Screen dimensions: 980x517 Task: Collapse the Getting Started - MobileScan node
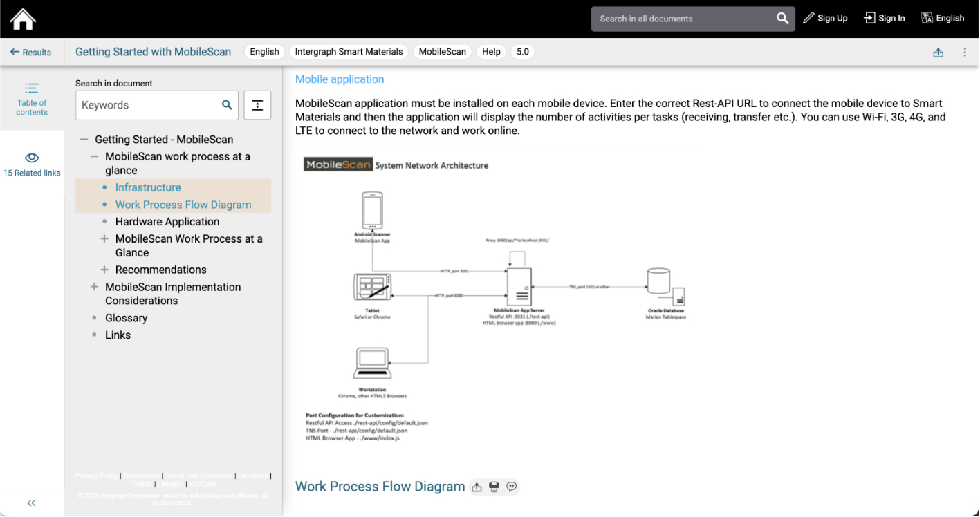pyautogui.click(x=84, y=140)
